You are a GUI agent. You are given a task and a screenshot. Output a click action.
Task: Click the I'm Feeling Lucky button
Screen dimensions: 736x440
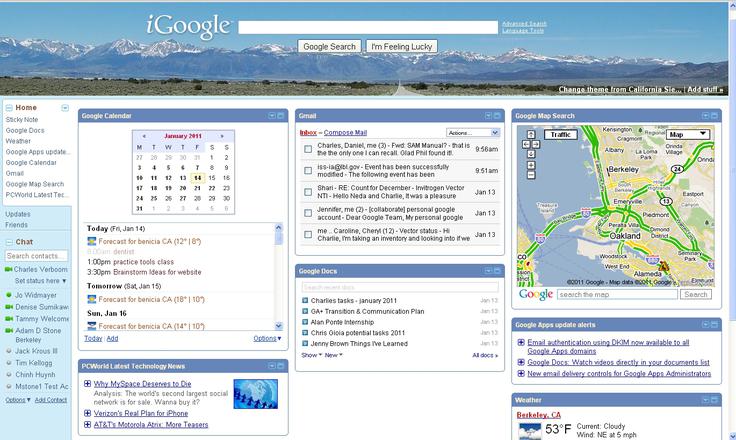coord(402,46)
